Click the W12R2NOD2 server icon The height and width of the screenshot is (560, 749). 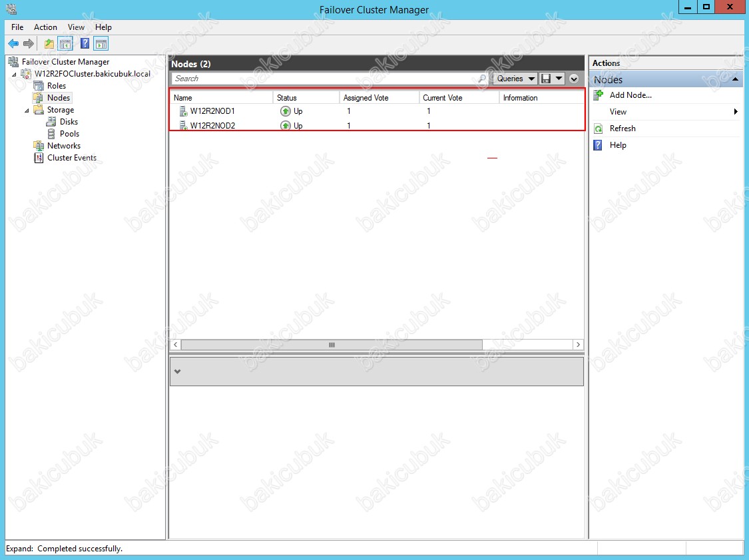coord(183,126)
